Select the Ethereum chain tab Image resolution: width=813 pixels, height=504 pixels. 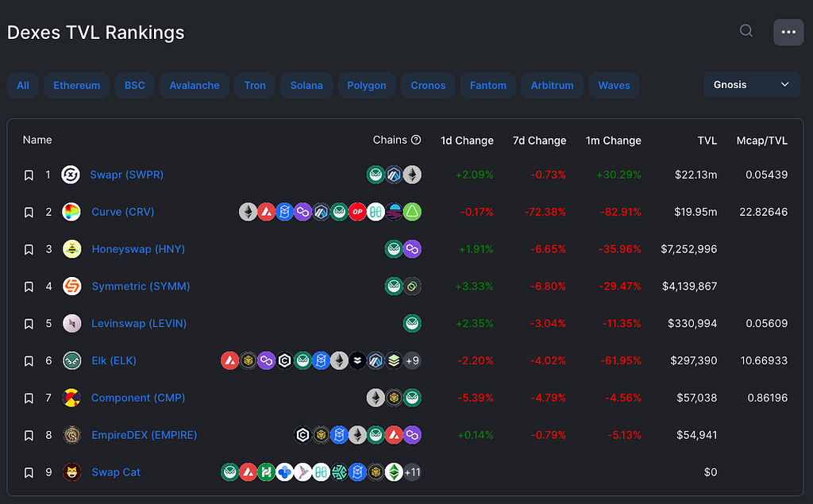77,86
